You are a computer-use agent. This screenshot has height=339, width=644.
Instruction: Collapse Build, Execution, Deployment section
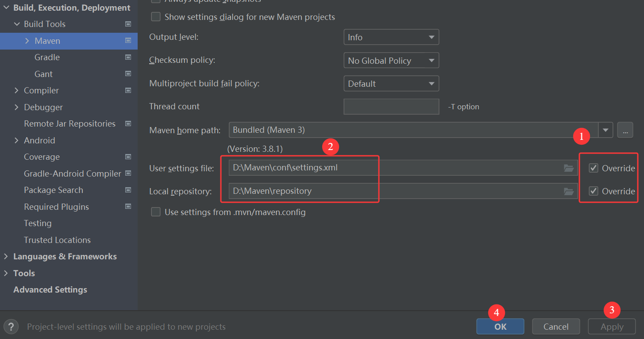click(x=6, y=8)
